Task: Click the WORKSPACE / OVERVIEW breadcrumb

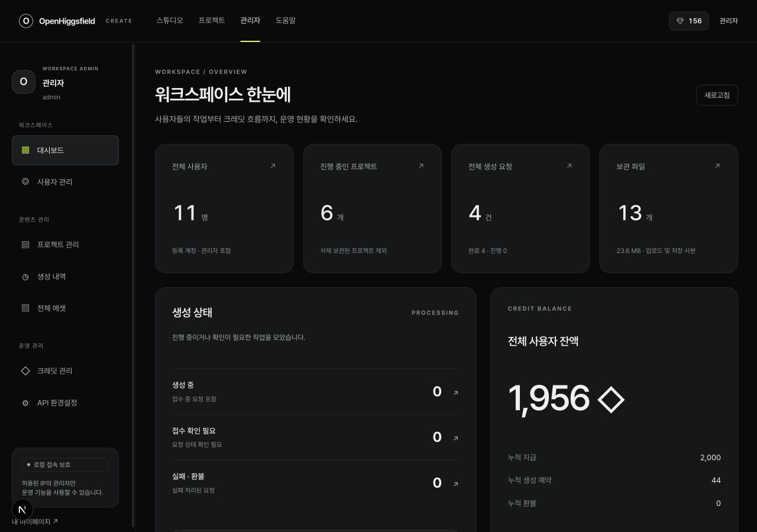Action: tap(201, 72)
